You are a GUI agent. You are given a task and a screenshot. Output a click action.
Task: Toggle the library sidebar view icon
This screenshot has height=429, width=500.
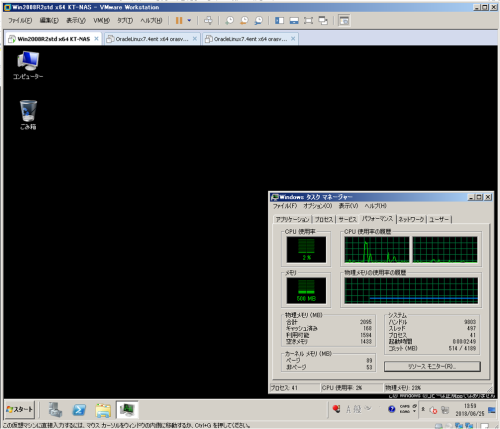tap(279, 21)
